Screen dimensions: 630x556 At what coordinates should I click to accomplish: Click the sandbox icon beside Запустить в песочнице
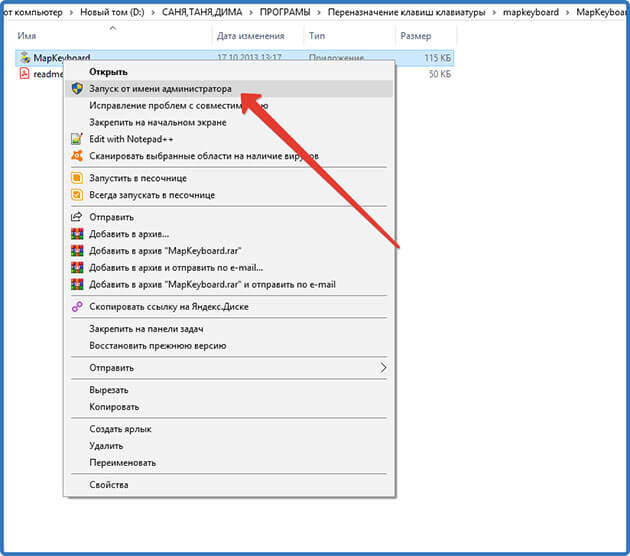click(x=77, y=178)
